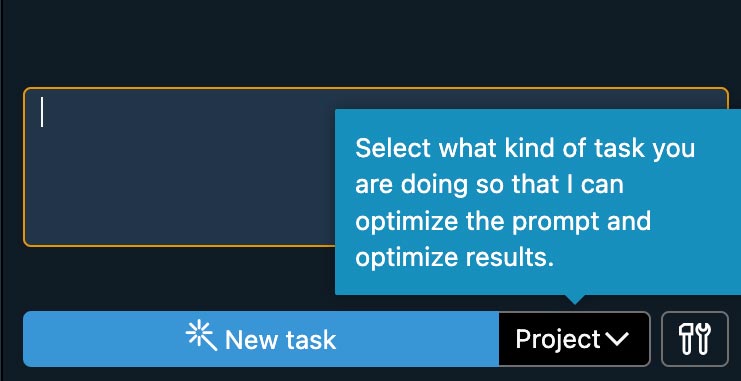The image size is (741, 381).
Task: Focus the empty prompt text box
Action: pyautogui.click(x=180, y=167)
